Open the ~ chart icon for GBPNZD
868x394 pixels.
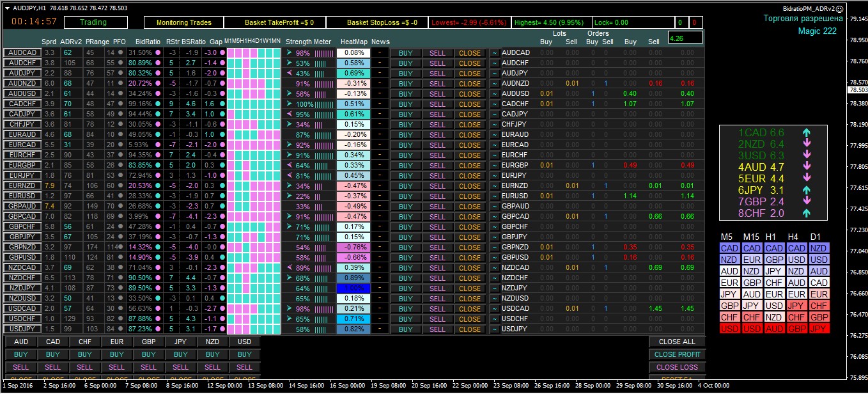pyautogui.click(x=494, y=247)
